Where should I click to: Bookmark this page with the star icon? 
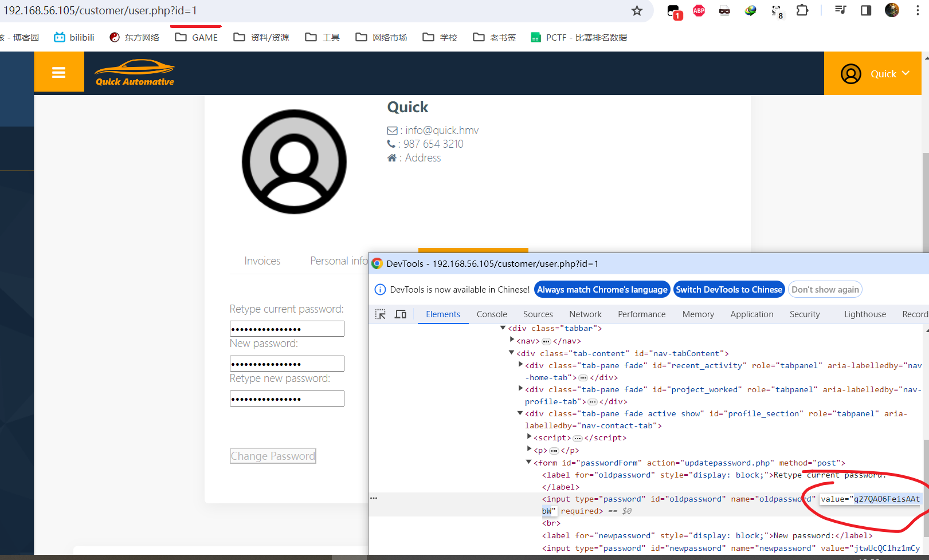pos(637,11)
